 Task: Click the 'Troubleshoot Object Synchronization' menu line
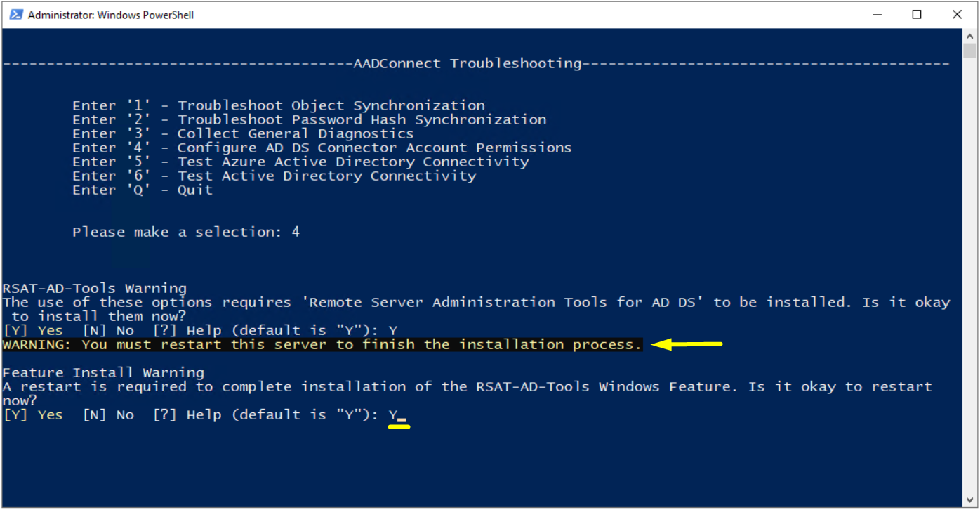(279, 106)
